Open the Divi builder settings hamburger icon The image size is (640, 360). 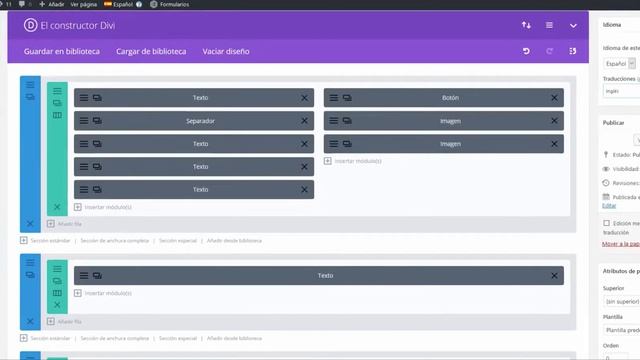[x=549, y=25]
